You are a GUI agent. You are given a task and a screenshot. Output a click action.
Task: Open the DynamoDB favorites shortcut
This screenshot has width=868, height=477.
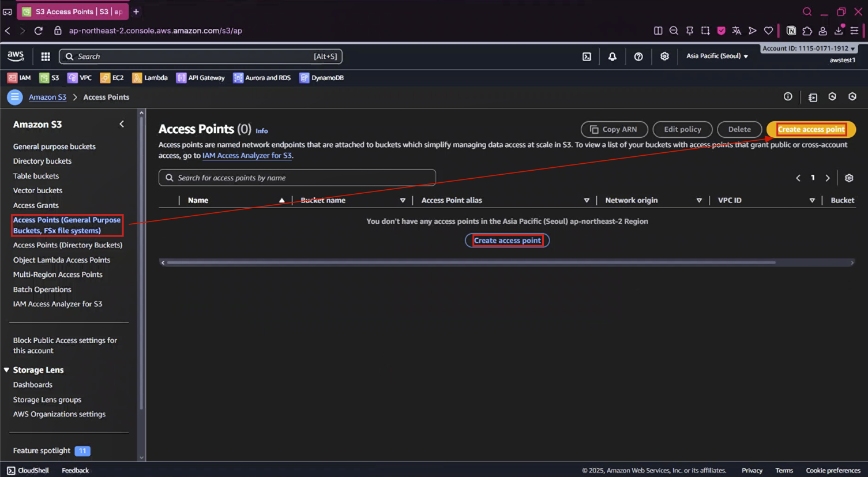click(x=322, y=78)
